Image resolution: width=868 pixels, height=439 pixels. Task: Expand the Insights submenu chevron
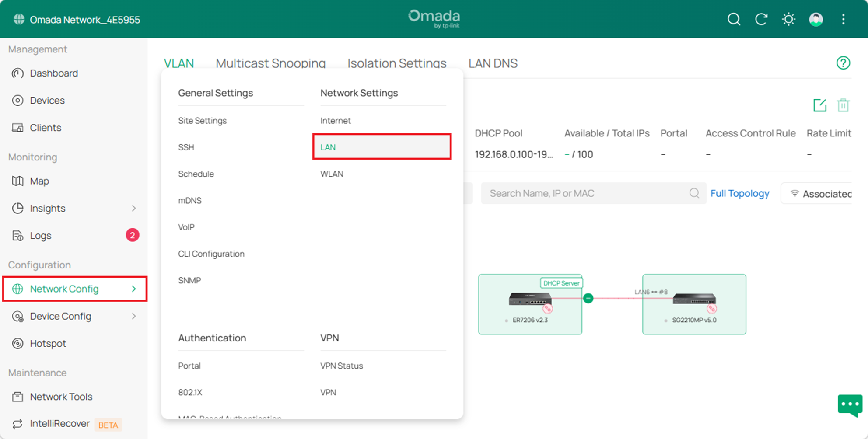click(x=134, y=208)
